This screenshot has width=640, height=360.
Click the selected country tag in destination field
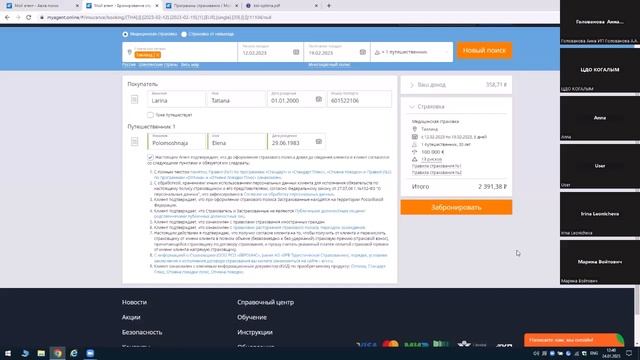tap(147, 55)
